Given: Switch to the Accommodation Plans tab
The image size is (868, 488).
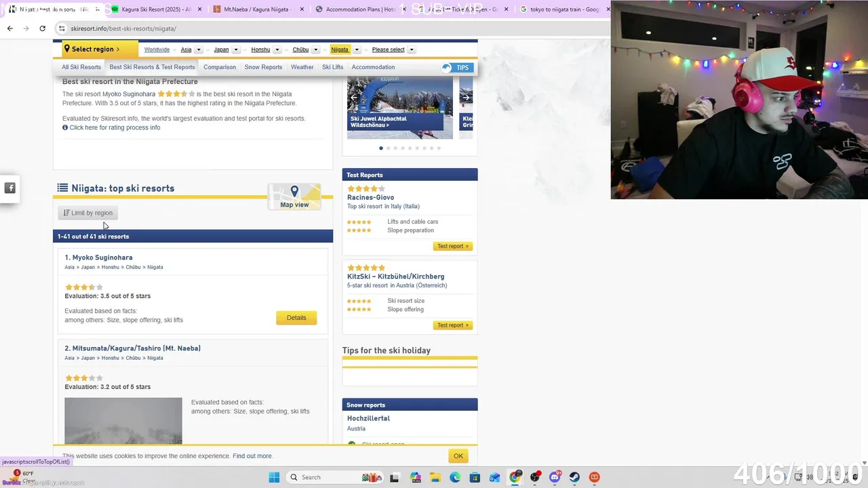Looking at the screenshot, I should coord(359,9).
